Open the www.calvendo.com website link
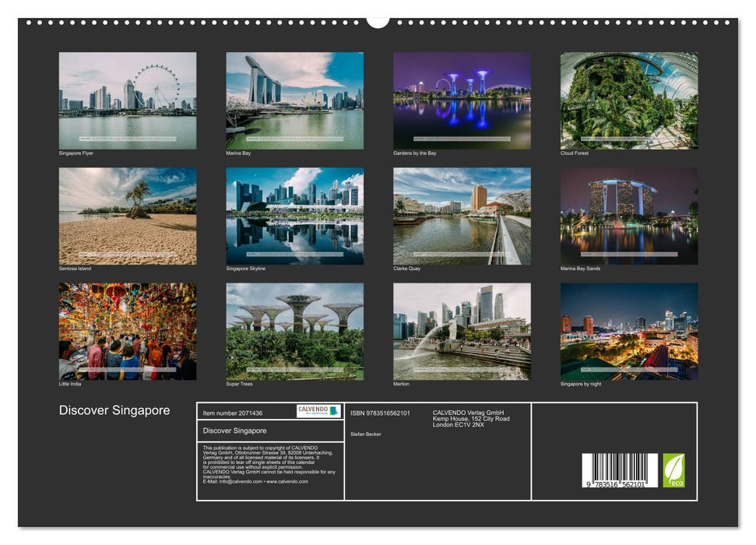756x545 pixels. pos(287,480)
